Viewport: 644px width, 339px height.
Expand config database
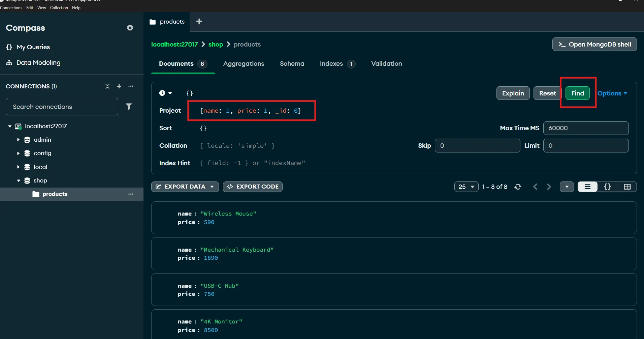[x=19, y=153]
